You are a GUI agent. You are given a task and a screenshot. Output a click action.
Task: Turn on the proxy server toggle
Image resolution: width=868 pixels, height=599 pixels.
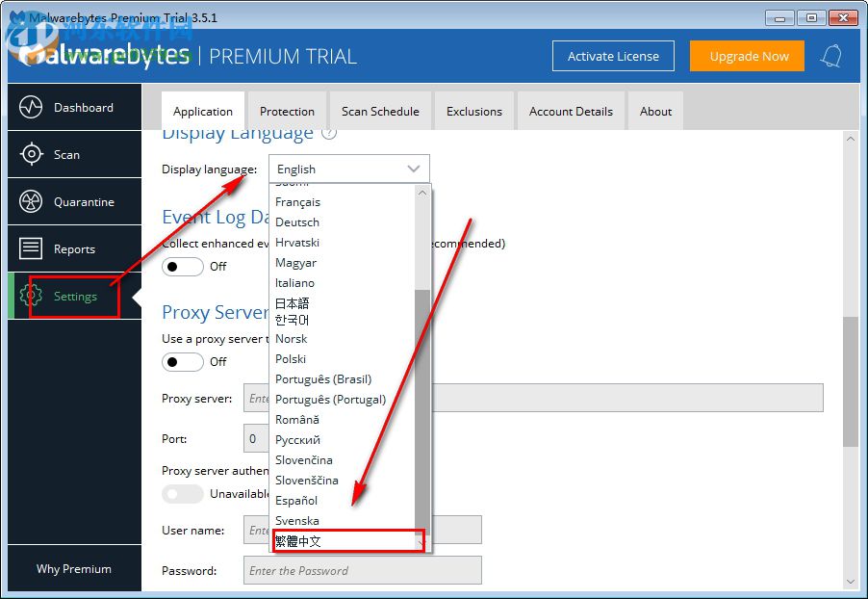(x=182, y=361)
